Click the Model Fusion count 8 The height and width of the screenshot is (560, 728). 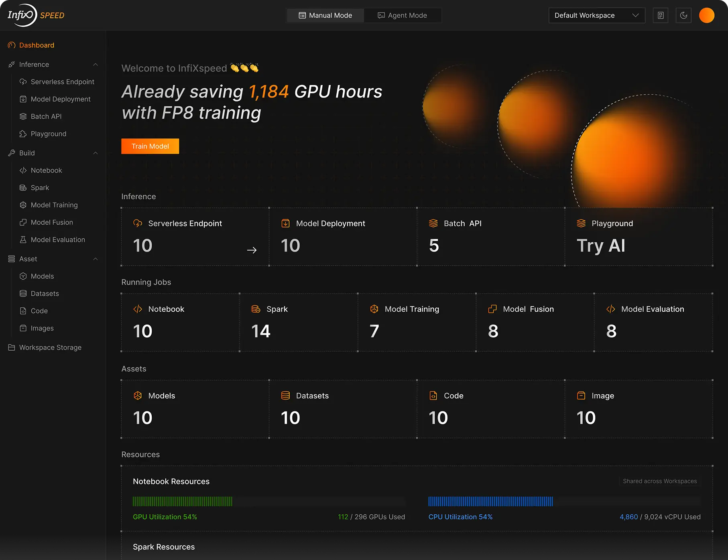click(493, 331)
